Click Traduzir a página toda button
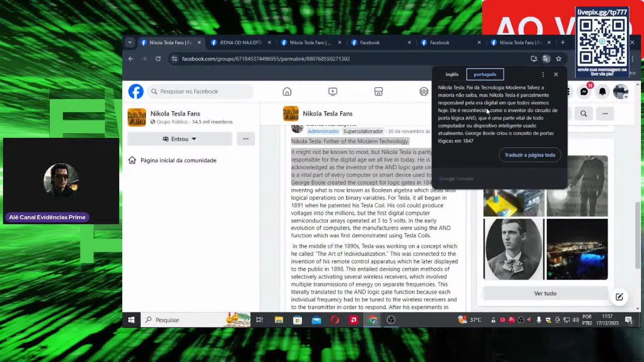This screenshot has width=644, height=362. pos(530,155)
